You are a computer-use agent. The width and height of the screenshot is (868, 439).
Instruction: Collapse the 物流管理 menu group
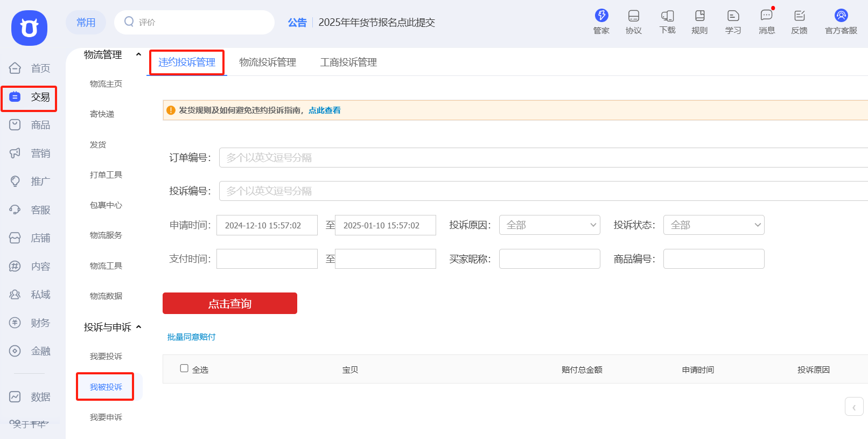[138, 54]
